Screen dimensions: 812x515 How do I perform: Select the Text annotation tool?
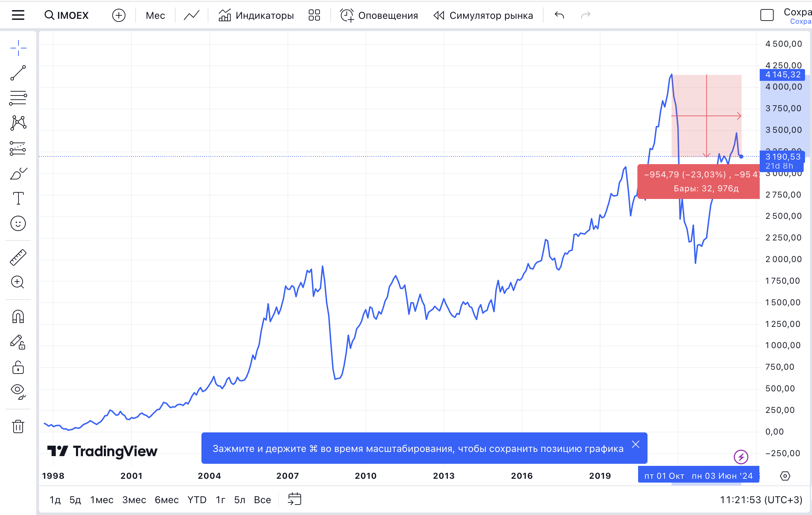[x=18, y=198]
